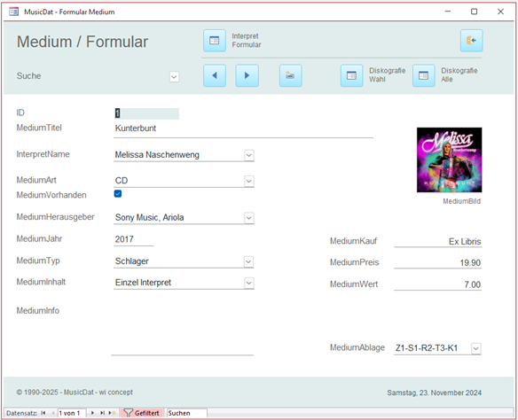The width and height of the screenshot is (518, 420).
Task: Open the InterpretName dropdown list
Action: point(249,155)
